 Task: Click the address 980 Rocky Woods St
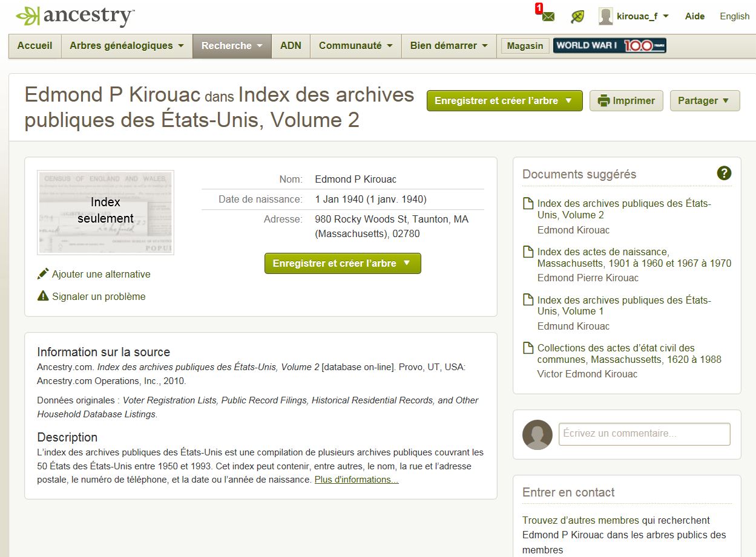392,226
